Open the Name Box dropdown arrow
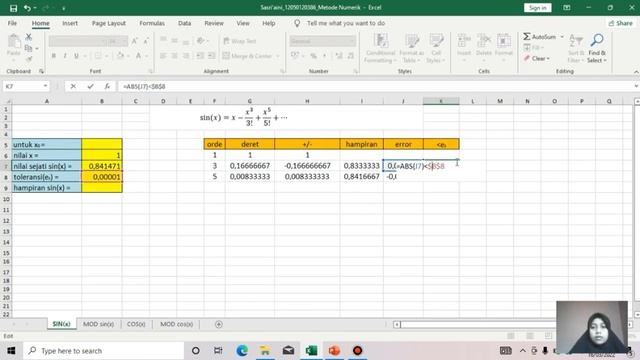The height and width of the screenshot is (360, 640). coord(45,87)
